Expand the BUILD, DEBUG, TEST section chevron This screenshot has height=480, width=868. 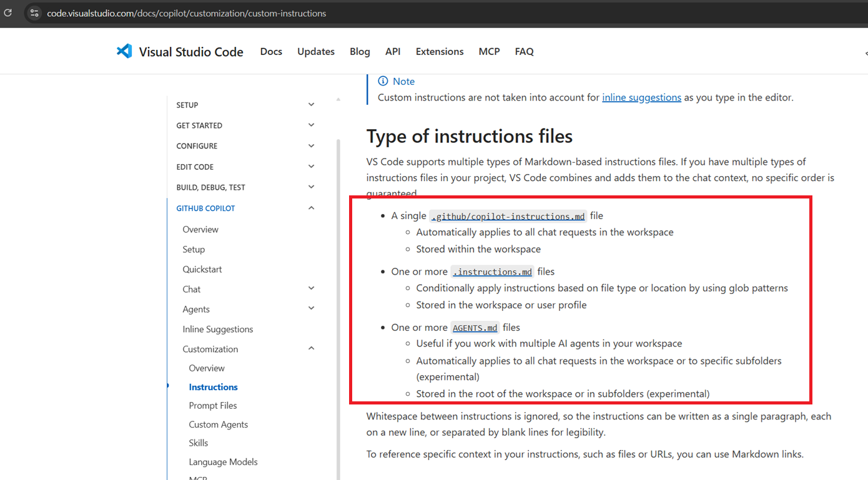click(312, 187)
